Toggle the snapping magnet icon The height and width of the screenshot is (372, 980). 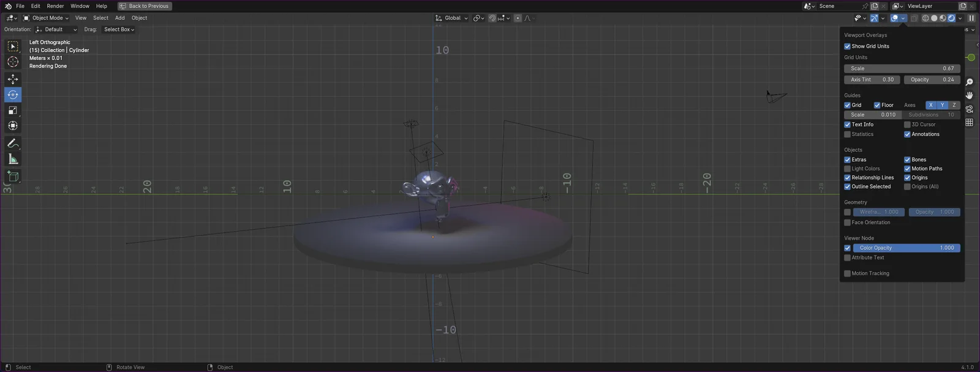pyautogui.click(x=492, y=18)
